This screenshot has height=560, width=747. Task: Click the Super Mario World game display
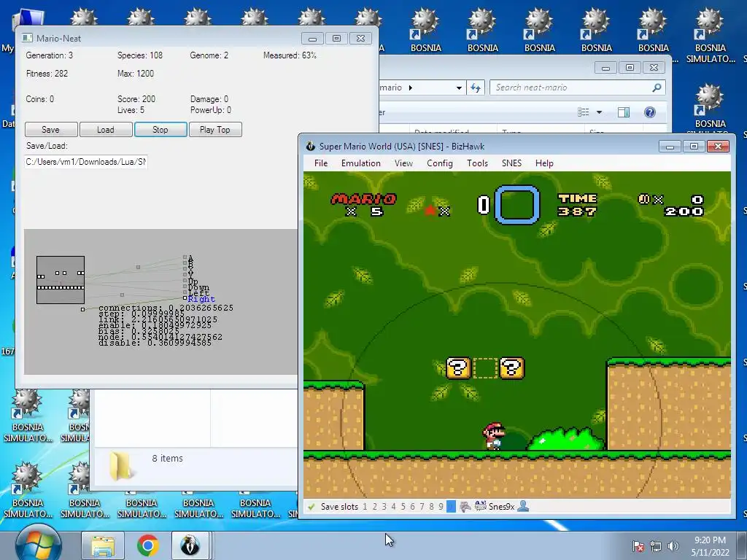pos(517,335)
